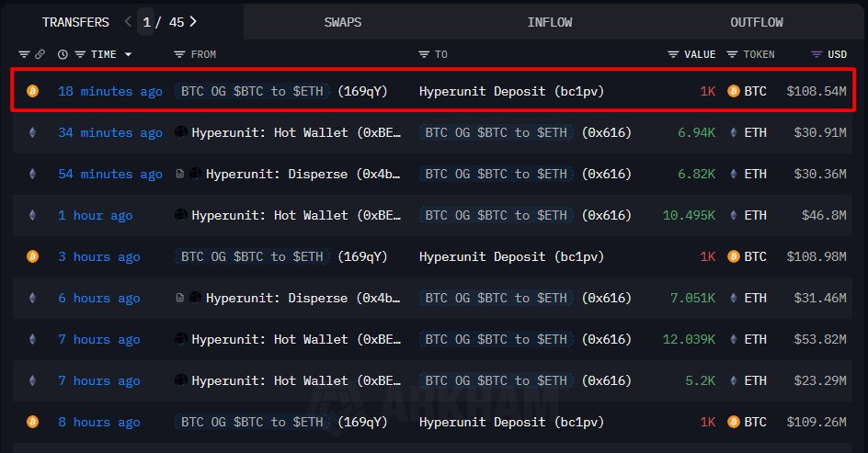This screenshot has height=453, width=868.
Task: Open 'Hyperunit: Disperse' in 54 minutes row
Action: click(x=303, y=174)
